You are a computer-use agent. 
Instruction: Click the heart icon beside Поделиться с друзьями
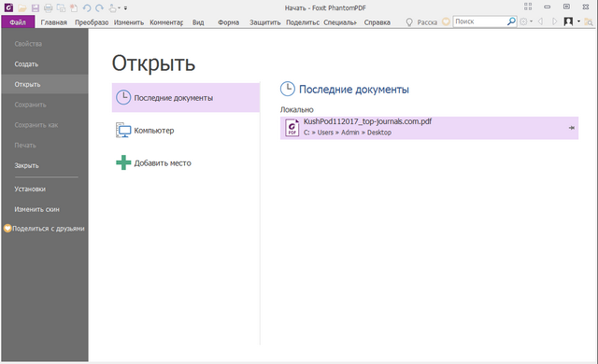7,229
